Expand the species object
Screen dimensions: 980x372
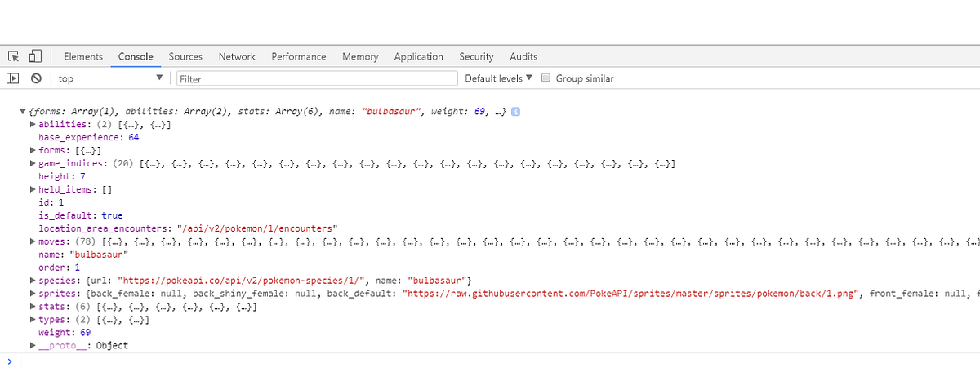click(x=32, y=281)
